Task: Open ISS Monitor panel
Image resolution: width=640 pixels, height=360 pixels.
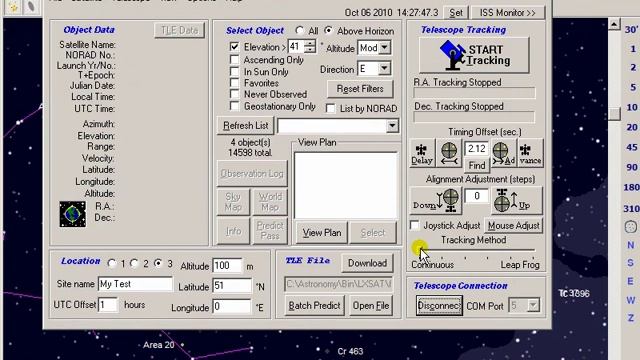Action: (x=507, y=13)
